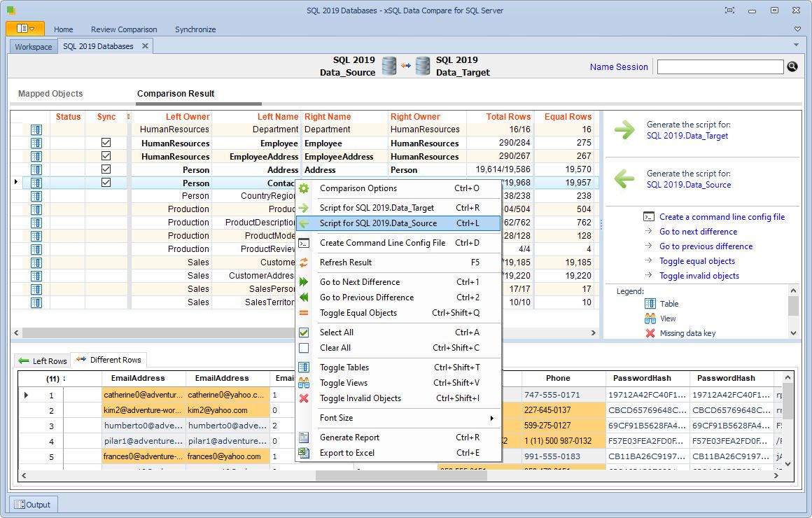Screen dimensions: 812x518
Task: Click the Toggle Tables icon in menu
Action: (304, 367)
